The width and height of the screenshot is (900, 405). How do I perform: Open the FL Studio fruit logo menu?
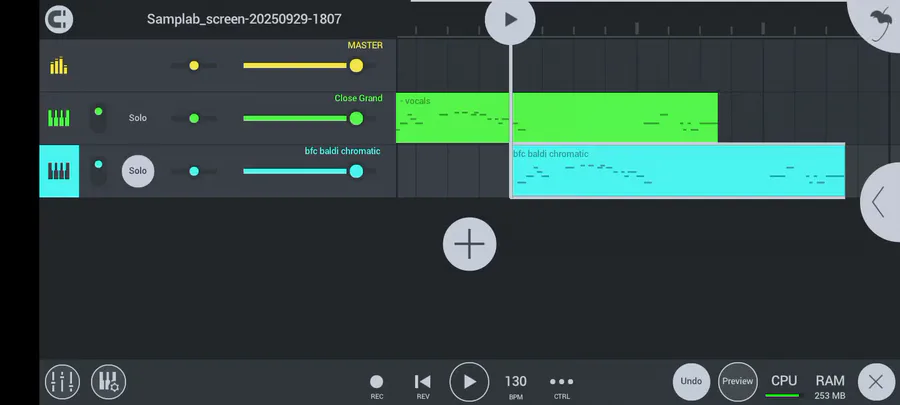pyautogui.click(x=878, y=22)
